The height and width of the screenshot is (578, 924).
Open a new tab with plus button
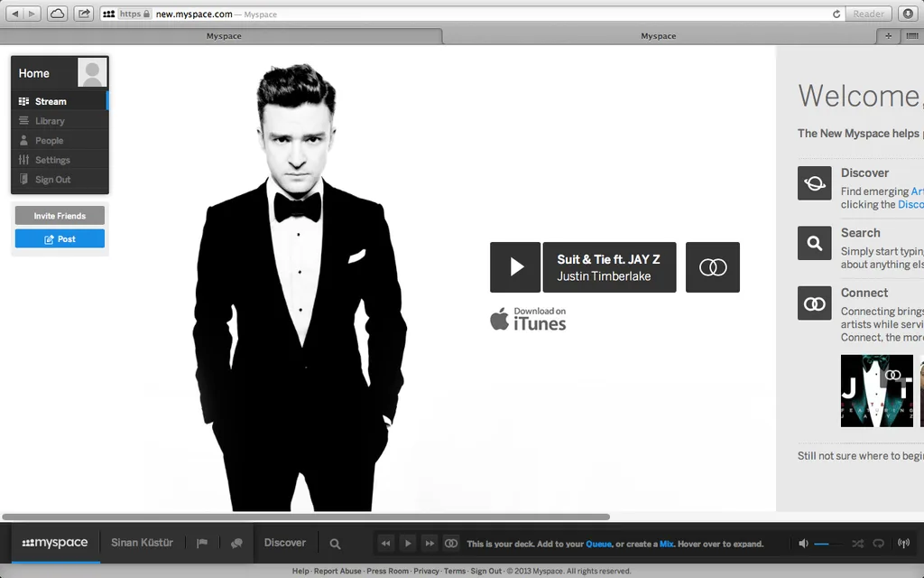888,36
